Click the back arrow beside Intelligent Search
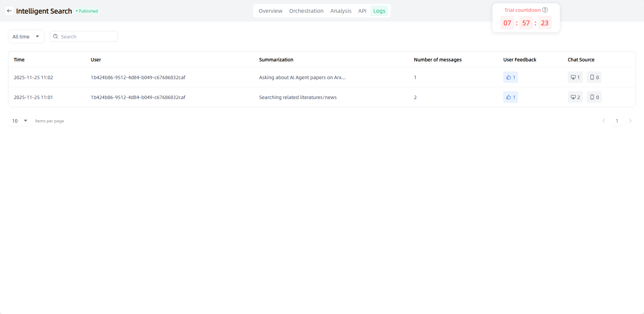The width and height of the screenshot is (644, 314). (x=9, y=11)
